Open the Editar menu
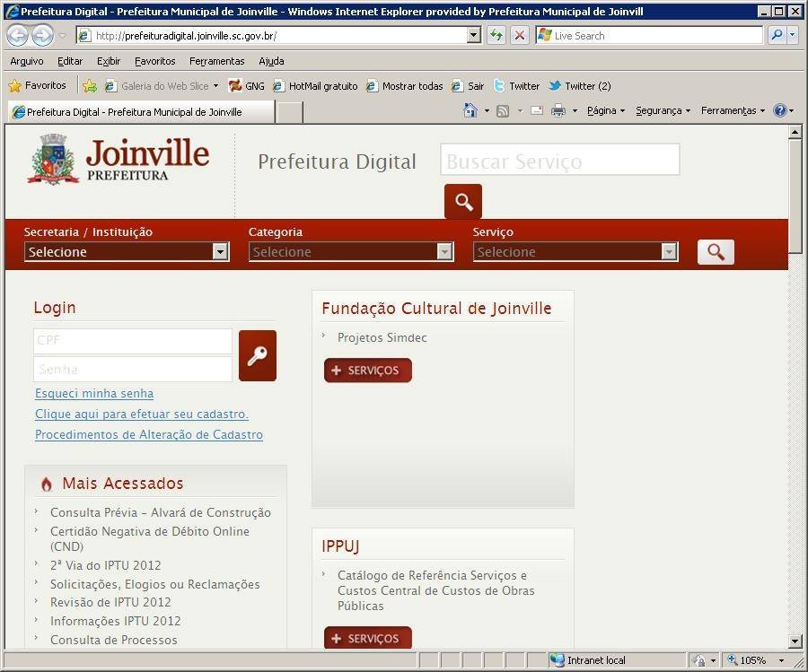 coord(70,61)
